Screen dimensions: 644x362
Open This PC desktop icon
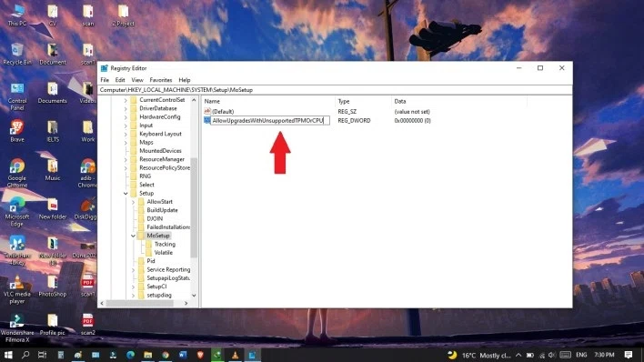(x=17, y=15)
